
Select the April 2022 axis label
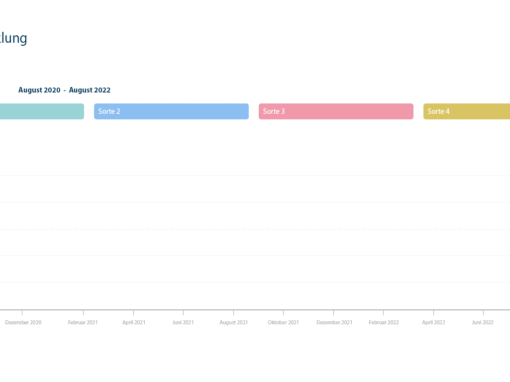coord(433,322)
